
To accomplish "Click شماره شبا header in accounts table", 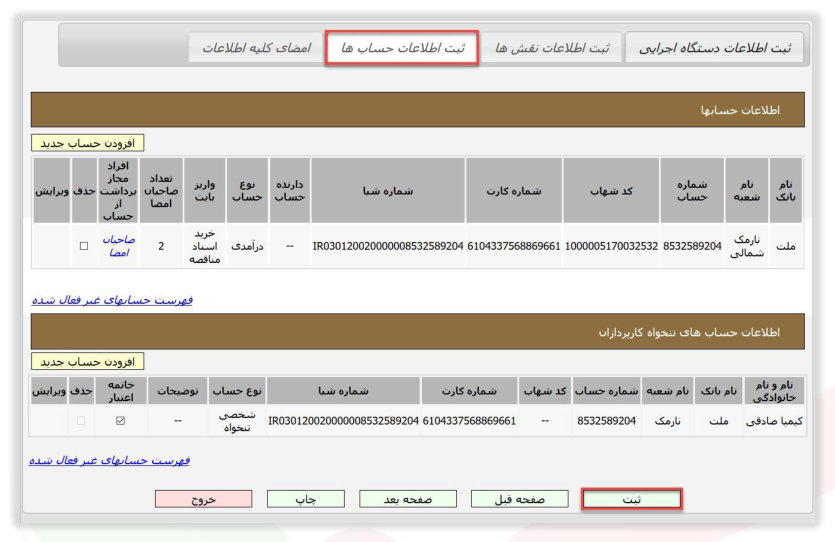I will (388, 191).
